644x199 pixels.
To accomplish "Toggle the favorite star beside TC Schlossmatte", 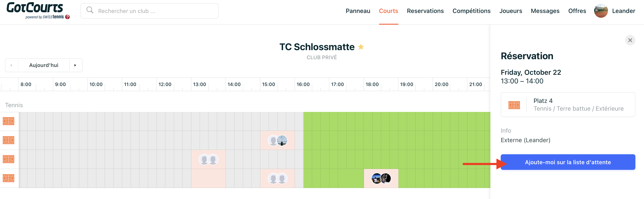I will 361,47.
